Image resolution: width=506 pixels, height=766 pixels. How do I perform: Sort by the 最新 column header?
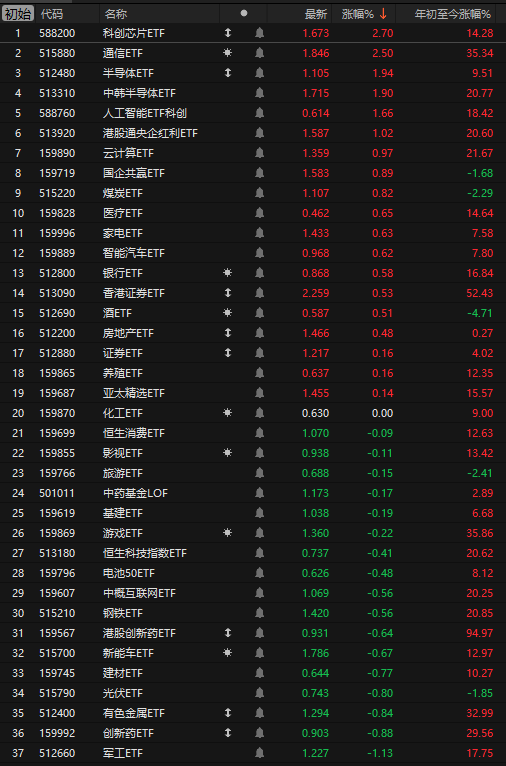click(x=316, y=14)
